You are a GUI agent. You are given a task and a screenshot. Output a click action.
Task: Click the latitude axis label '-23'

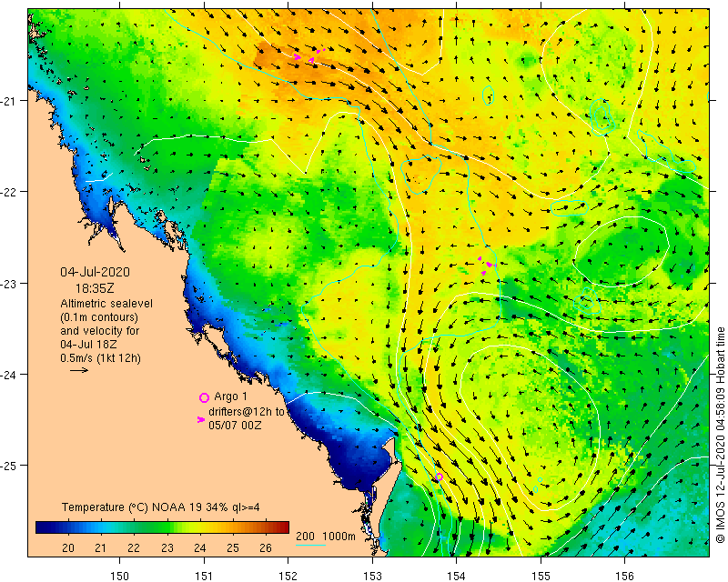(8, 283)
